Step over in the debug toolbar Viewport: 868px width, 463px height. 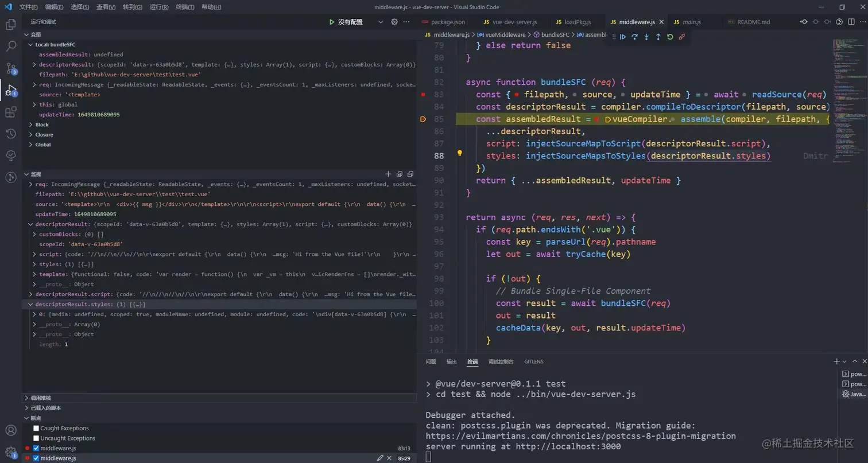tap(634, 37)
